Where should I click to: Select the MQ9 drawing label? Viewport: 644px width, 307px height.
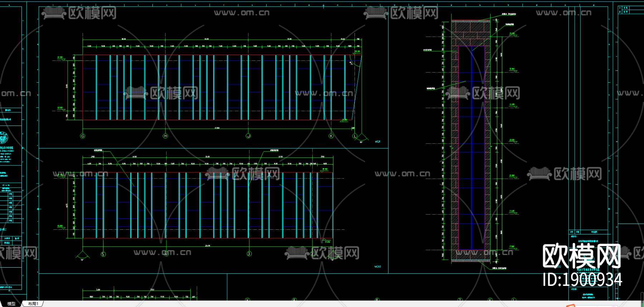coord(377,142)
